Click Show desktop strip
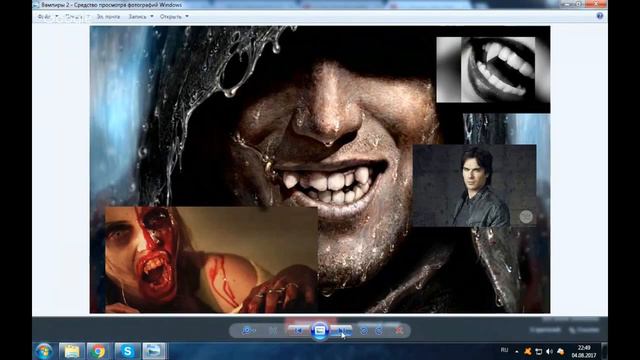640x360 pixels. 604,351
